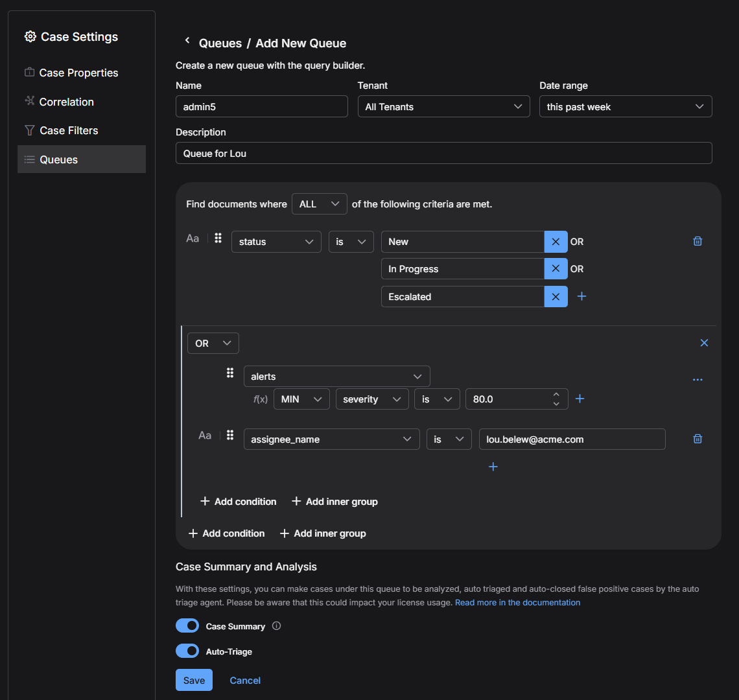Image resolution: width=739 pixels, height=700 pixels.
Task: Decrease the severity value with down arrow
Action: pos(556,404)
